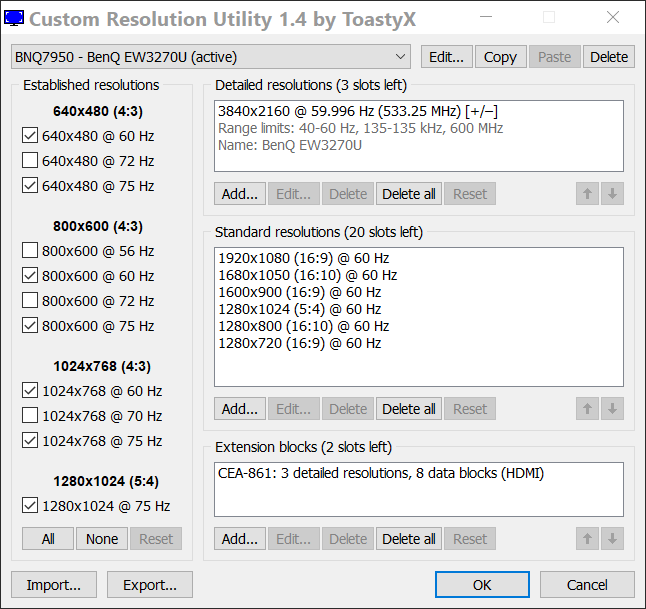Screen dimensions: 646x609
Task: Select 1920x1080 (16:9) @ 60 Hz entry
Action: click(x=419, y=258)
